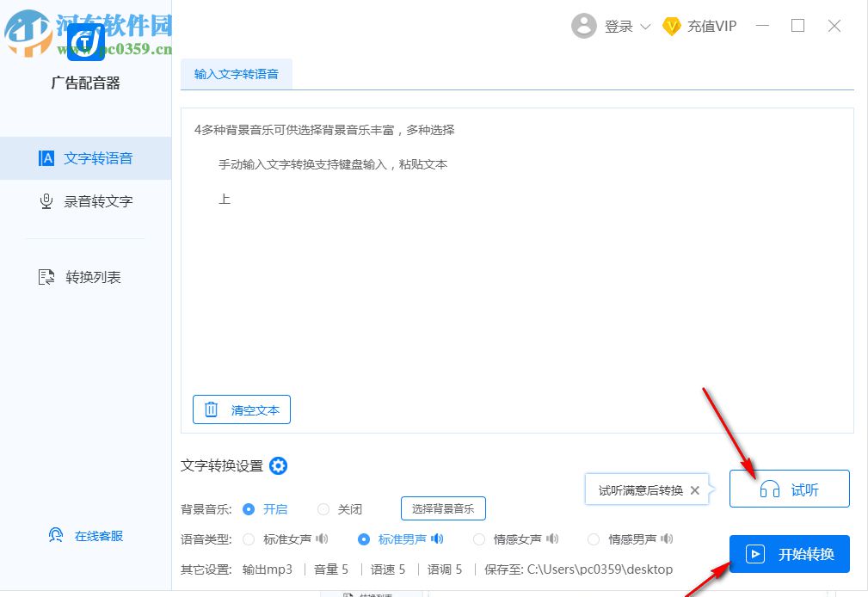
Task: Click the user avatar icon
Action: 584,26
